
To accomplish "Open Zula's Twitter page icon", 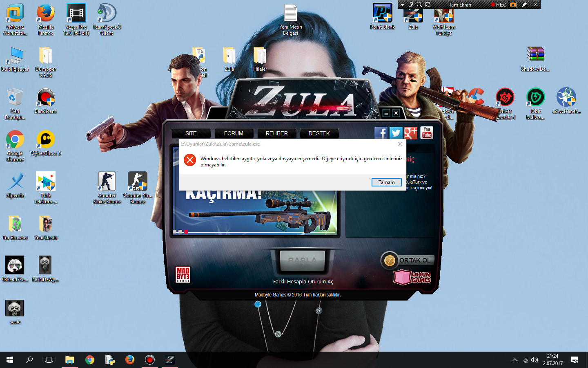I will [x=396, y=133].
